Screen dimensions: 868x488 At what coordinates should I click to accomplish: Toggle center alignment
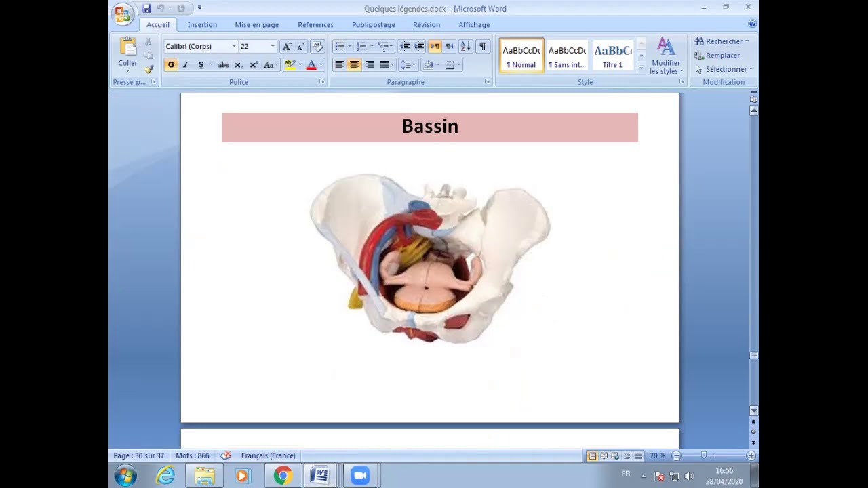coord(354,65)
